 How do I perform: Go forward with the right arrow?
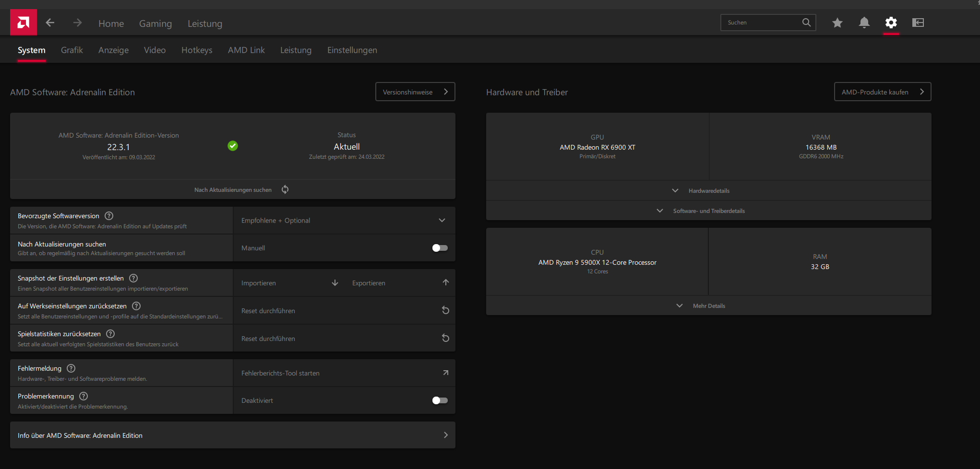coord(78,23)
